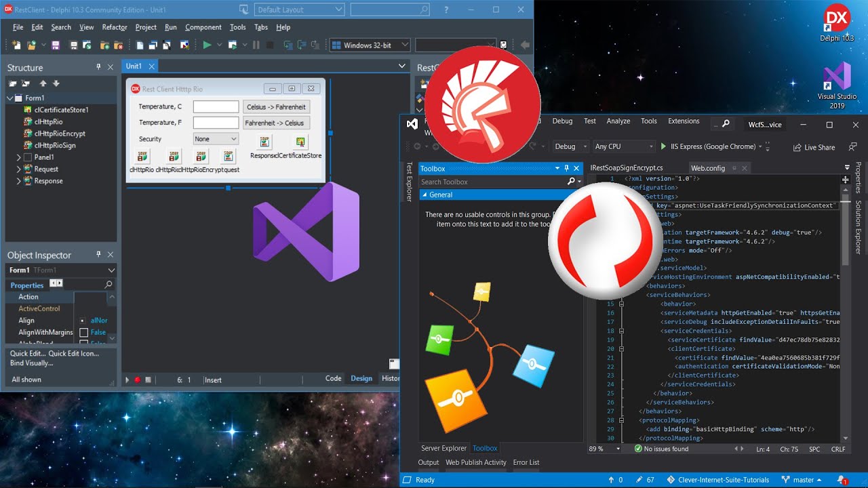Open the Component menu in Delphi
The width and height of the screenshot is (868, 488).
[x=203, y=27]
